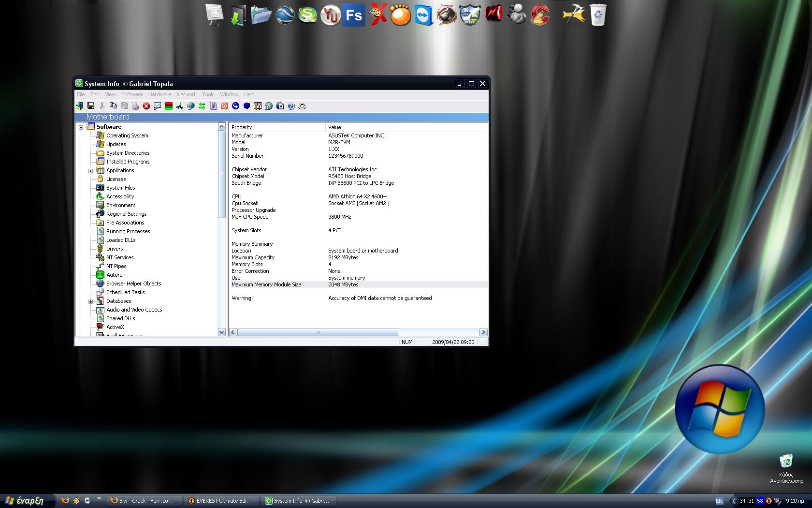812x508 pixels.
Task: Click the tree panel scroll down arrow
Action: (222, 332)
